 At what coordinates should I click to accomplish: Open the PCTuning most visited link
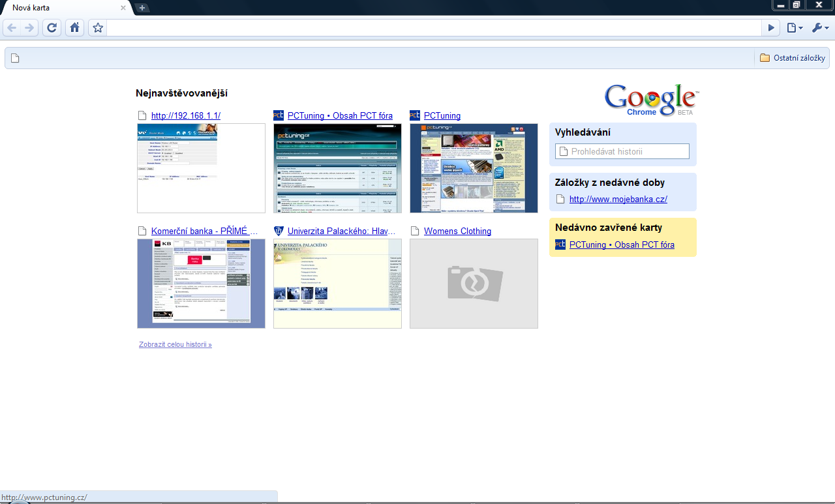(x=442, y=115)
